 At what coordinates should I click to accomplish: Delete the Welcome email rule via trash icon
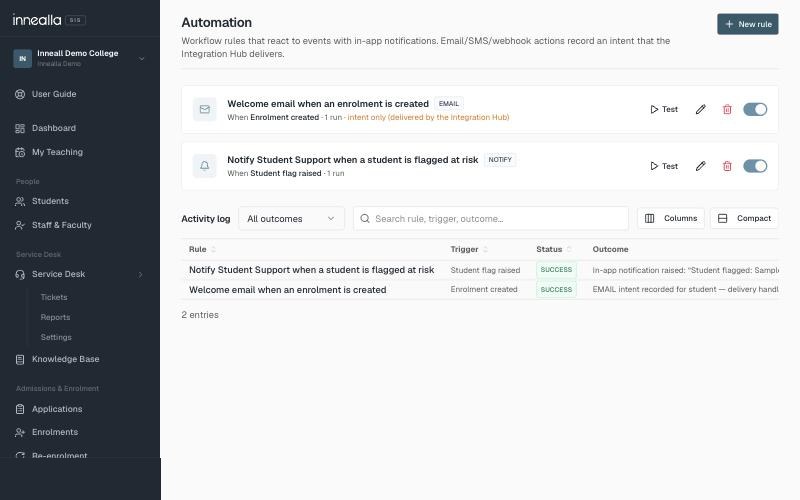[727, 109]
